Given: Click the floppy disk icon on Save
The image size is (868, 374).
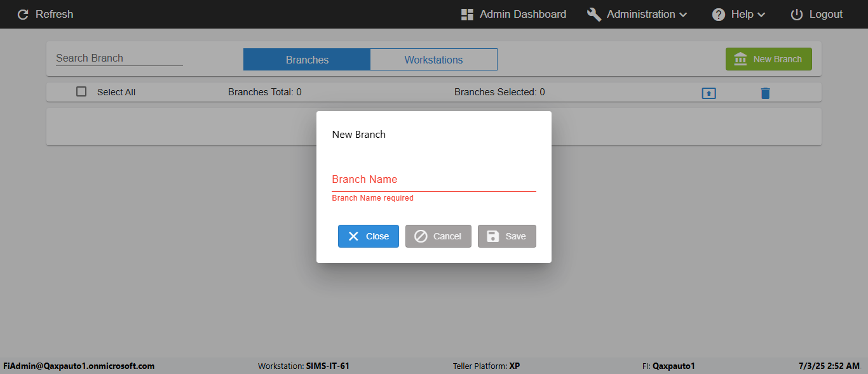Looking at the screenshot, I should click(492, 236).
